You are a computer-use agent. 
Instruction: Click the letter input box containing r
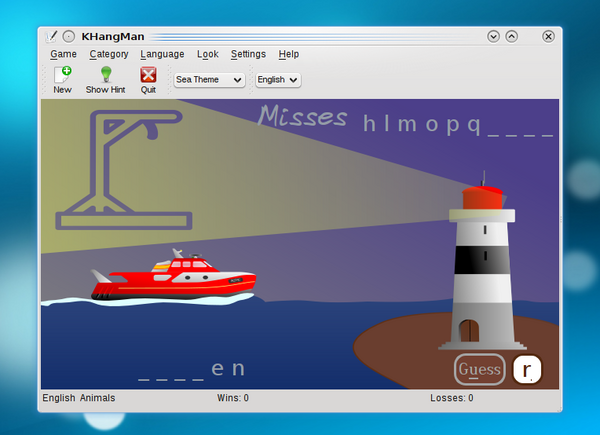(527, 369)
